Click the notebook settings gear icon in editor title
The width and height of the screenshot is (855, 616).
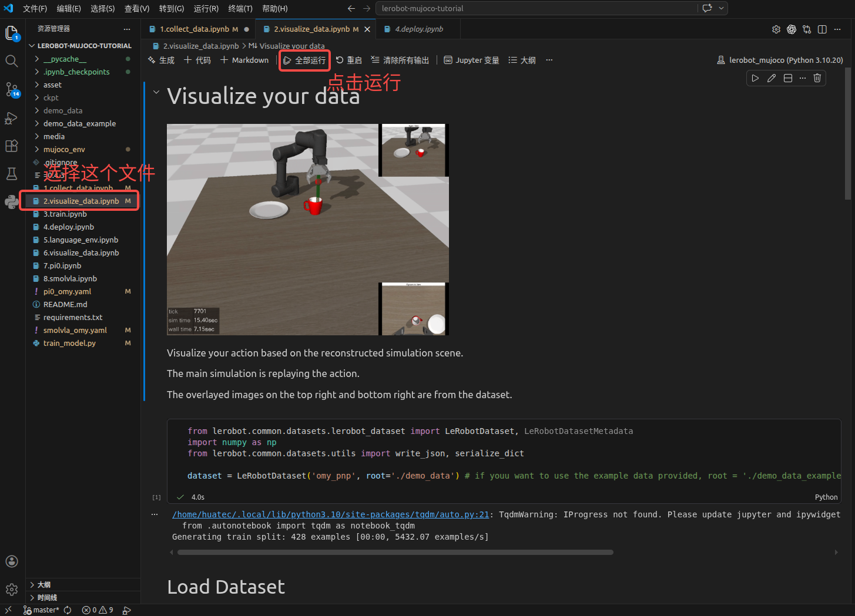pos(776,29)
